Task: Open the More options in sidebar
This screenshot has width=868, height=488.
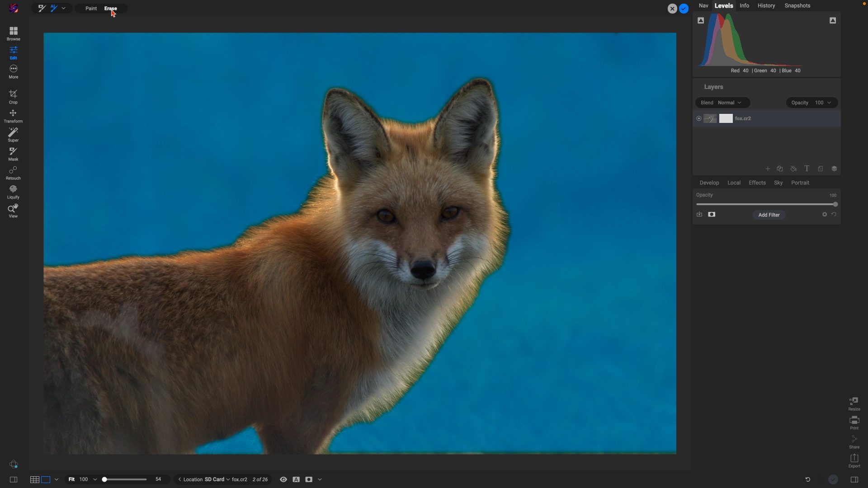Action: (13, 71)
